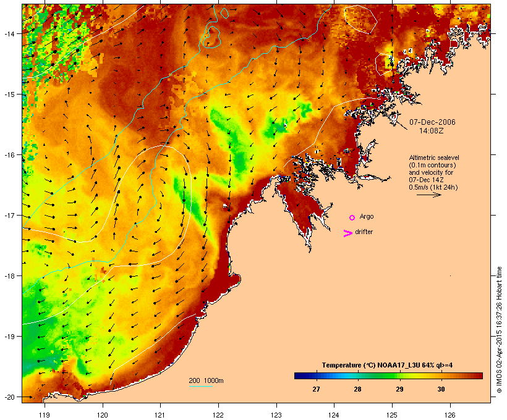This screenshot has width=507, height=420.
Task: Click latitude axis label -19
Action: click(x=9, y=337)
